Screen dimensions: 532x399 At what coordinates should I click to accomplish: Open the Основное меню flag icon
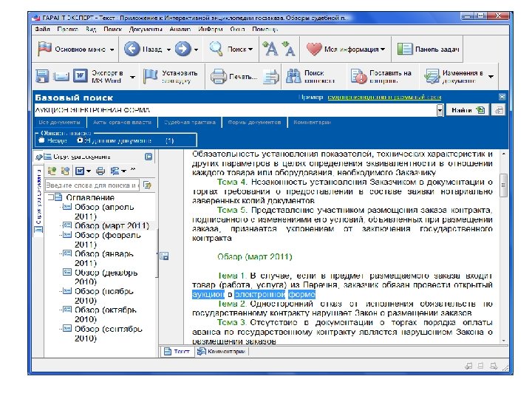[x=44, y=50]
